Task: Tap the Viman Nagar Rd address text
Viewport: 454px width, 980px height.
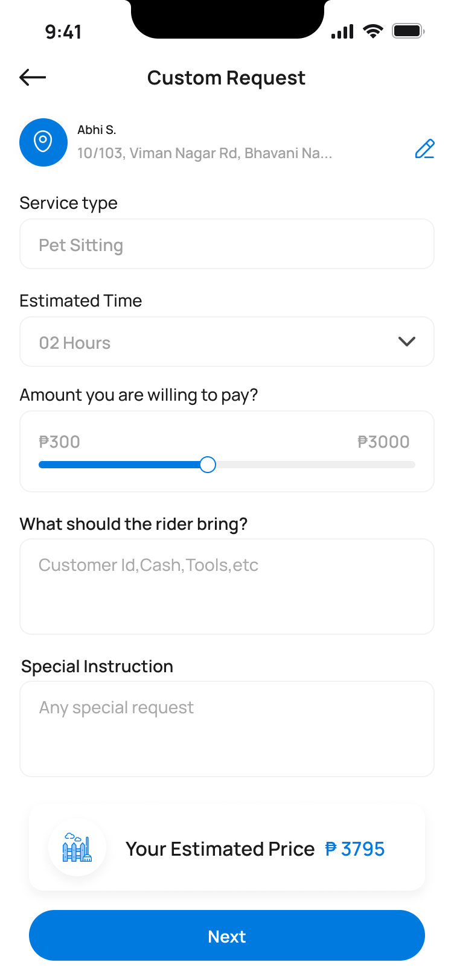Action: coord(205,153)
